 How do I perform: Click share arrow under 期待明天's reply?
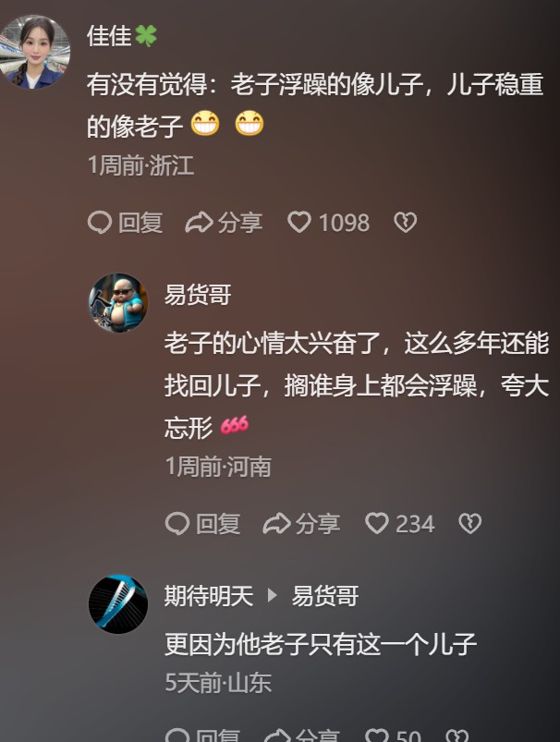pos(277,736)
